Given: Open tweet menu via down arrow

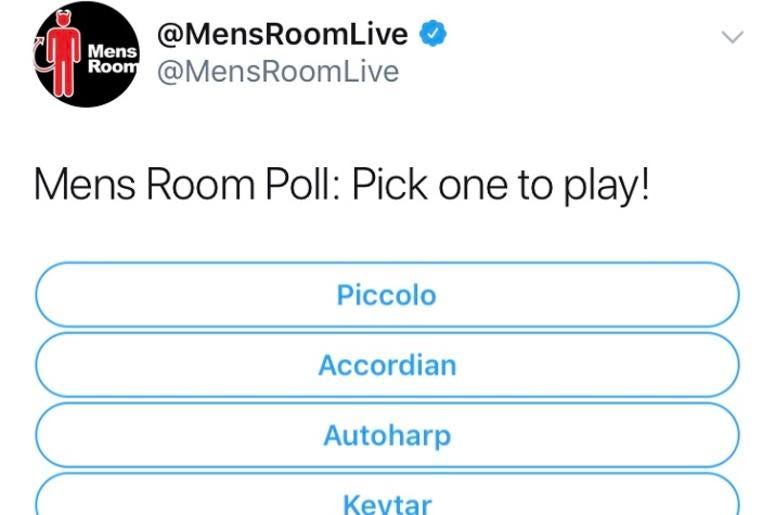Looking at the screenshot, I should pos(732,37).
